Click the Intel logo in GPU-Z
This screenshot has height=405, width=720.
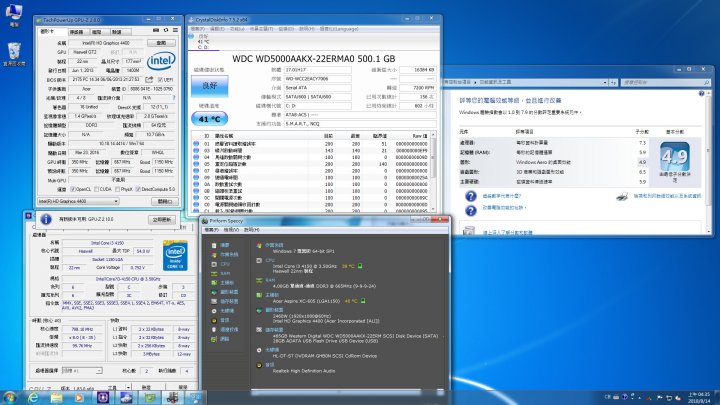[161, 61]
